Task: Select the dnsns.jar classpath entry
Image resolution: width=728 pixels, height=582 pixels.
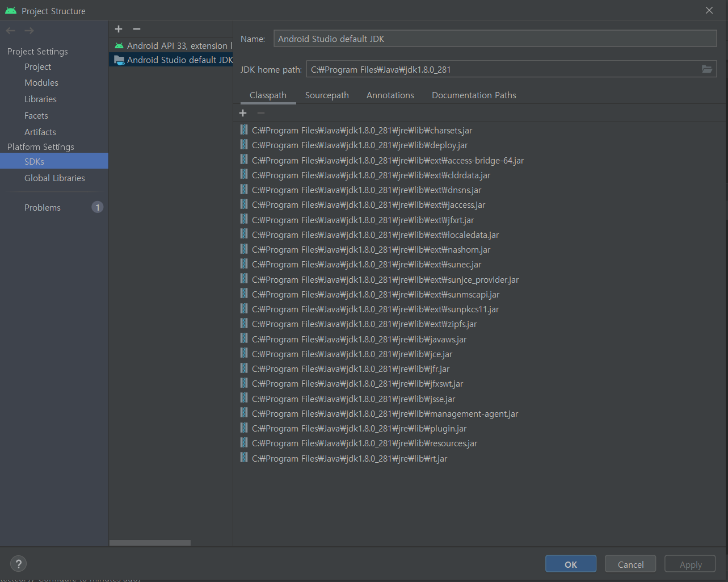Action: tap(367, 190)
